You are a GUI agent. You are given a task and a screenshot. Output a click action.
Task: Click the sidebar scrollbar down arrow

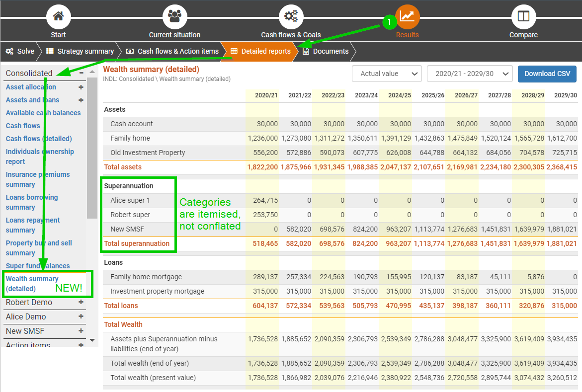coord(92,340)
